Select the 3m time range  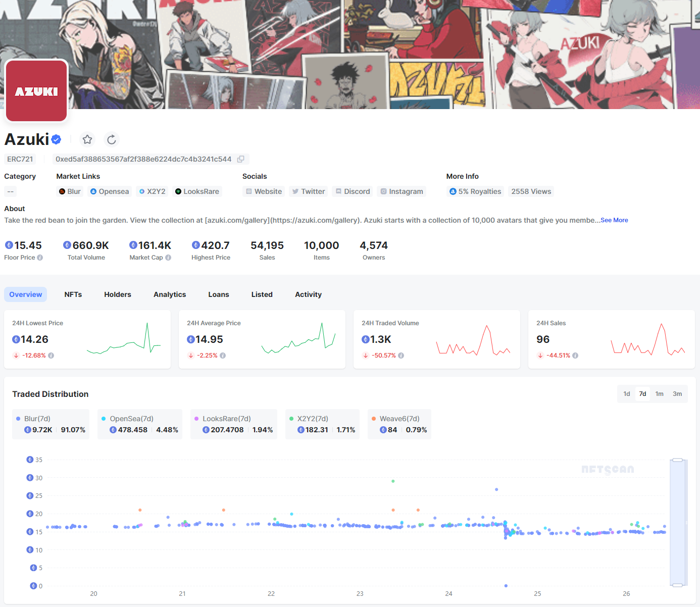click(677, 394)
